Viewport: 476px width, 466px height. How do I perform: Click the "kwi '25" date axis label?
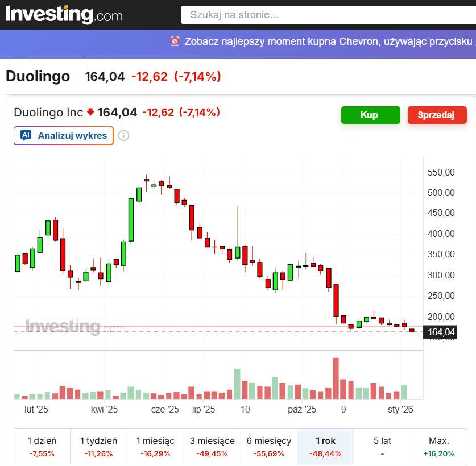[x=104, y=410]
